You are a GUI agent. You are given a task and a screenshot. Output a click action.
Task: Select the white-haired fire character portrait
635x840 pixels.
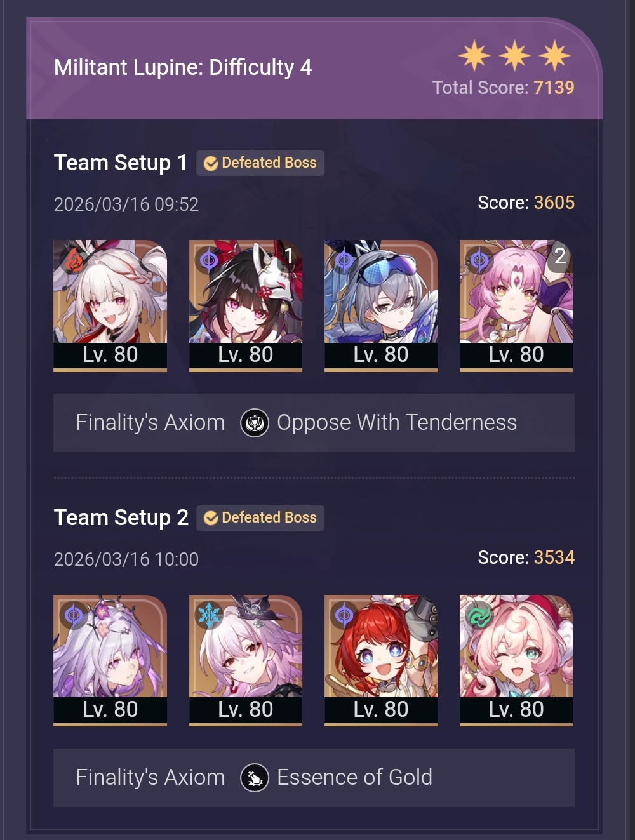coord(110,305)
